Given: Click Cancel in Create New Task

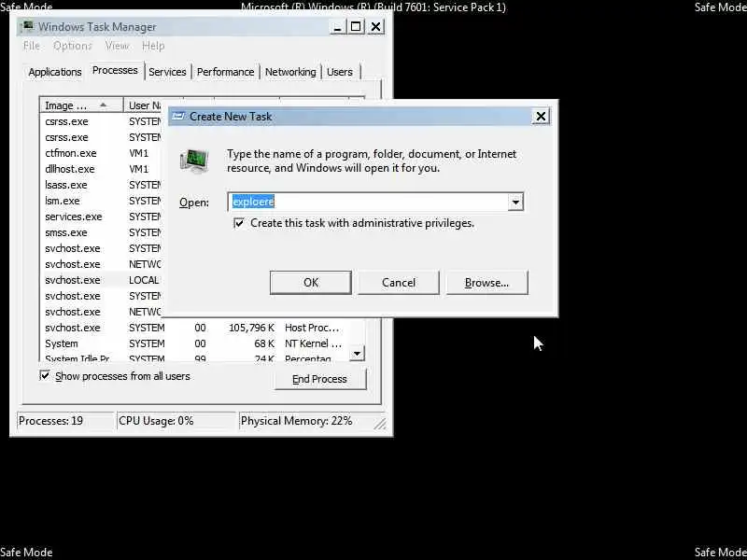Looking at the screenshot, I should point(399,283).
